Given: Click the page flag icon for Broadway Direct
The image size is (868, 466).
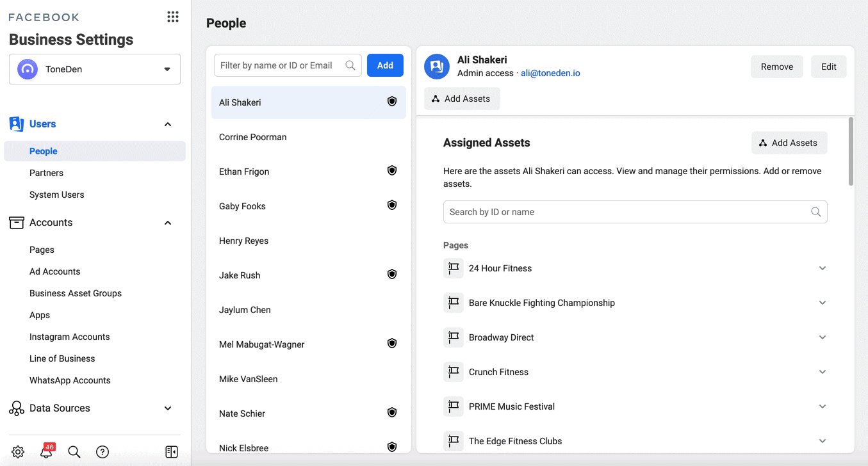Looking at the screenshot, I should [x=454, y=337].
